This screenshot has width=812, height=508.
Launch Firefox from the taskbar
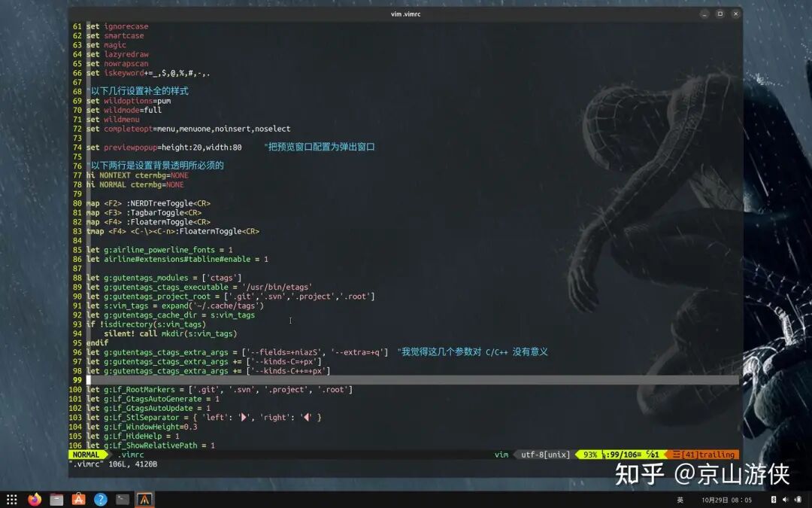(x=34, y=500)
